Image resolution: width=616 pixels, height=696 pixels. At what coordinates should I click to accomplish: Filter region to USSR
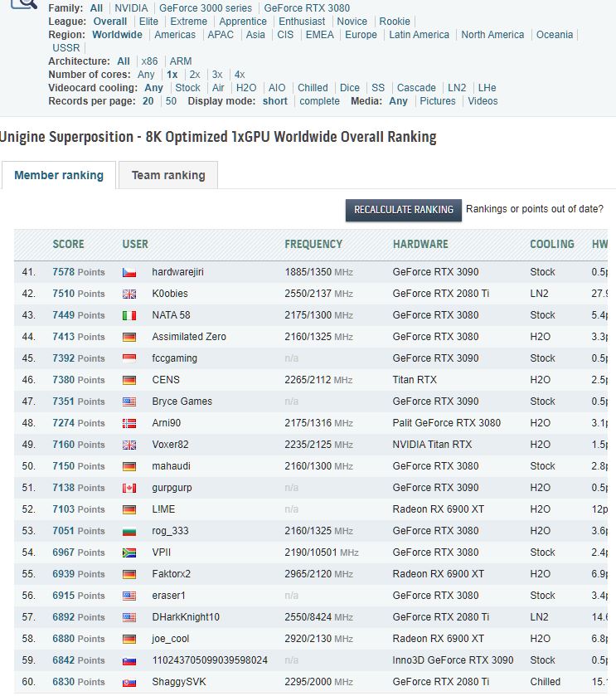click(66, 48)
